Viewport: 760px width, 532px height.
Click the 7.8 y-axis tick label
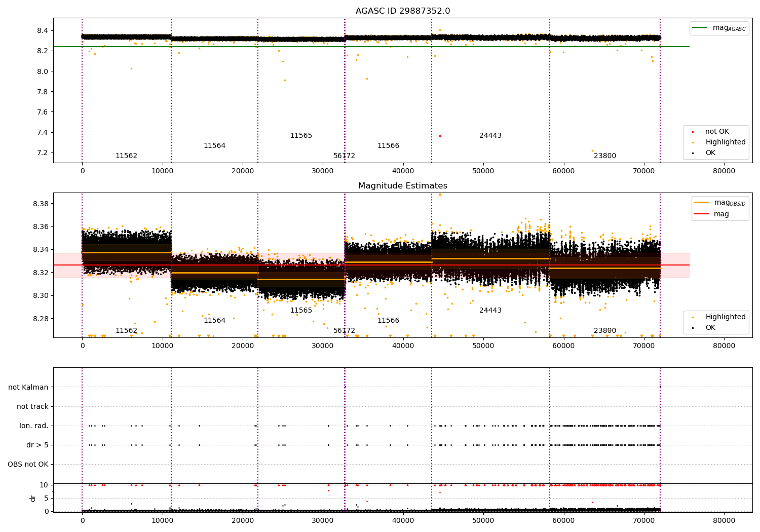coord(43,92)
